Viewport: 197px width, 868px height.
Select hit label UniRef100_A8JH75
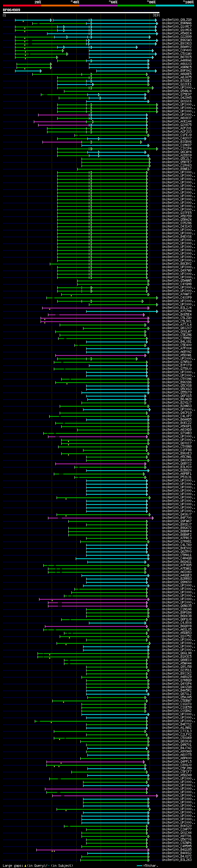(177, 77)
